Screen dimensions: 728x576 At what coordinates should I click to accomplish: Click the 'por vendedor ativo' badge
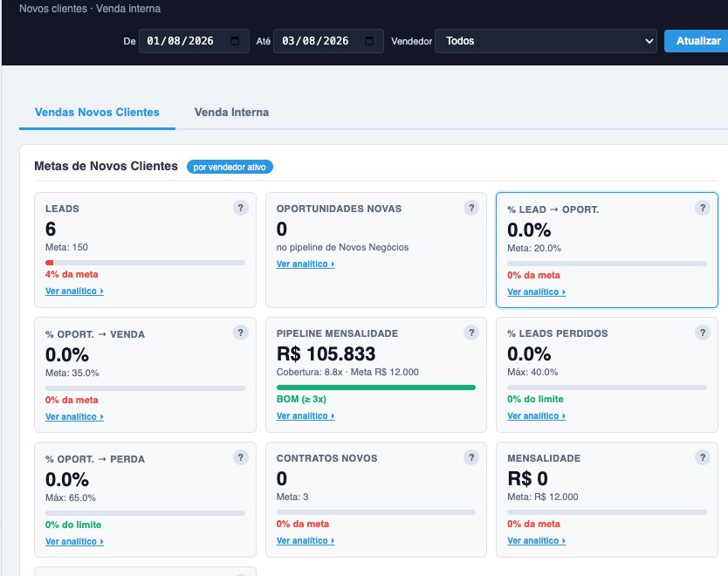pyautogui.click(x=230, y=167)
